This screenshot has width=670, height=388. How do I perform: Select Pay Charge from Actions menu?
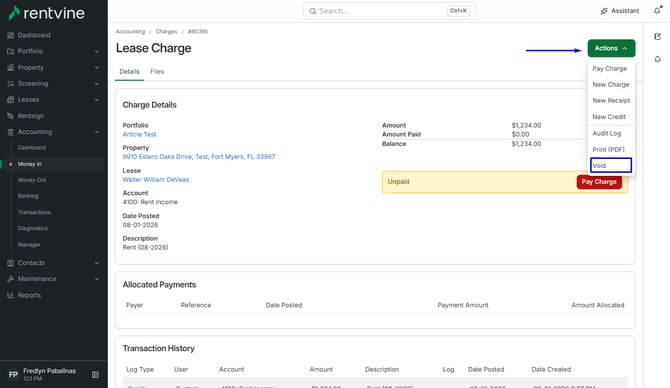609,68
